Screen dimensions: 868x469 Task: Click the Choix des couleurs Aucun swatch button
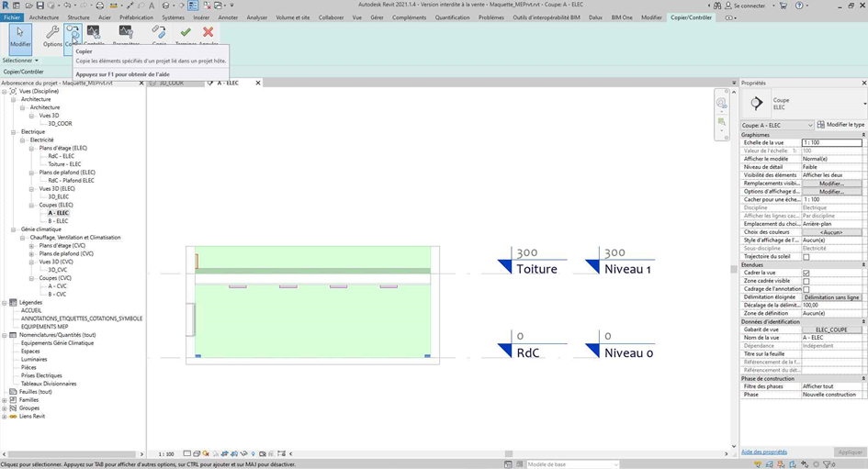[831, 232]
